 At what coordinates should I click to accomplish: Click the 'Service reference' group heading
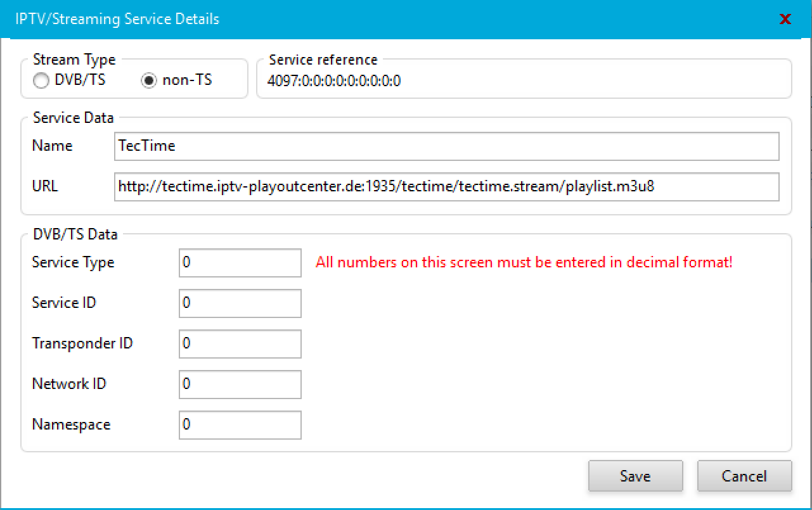point(323,60)
